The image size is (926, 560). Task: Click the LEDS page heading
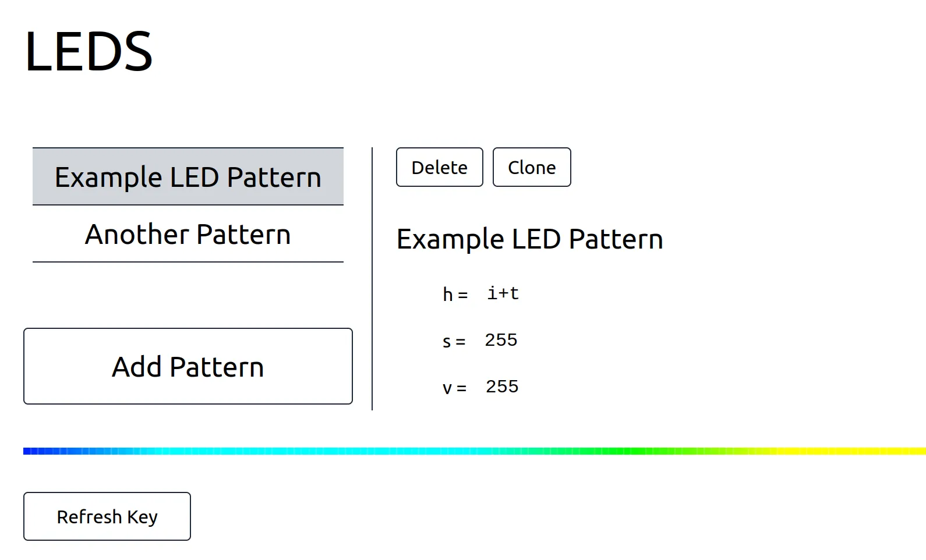pyautogui.click(x=89, y=51)
